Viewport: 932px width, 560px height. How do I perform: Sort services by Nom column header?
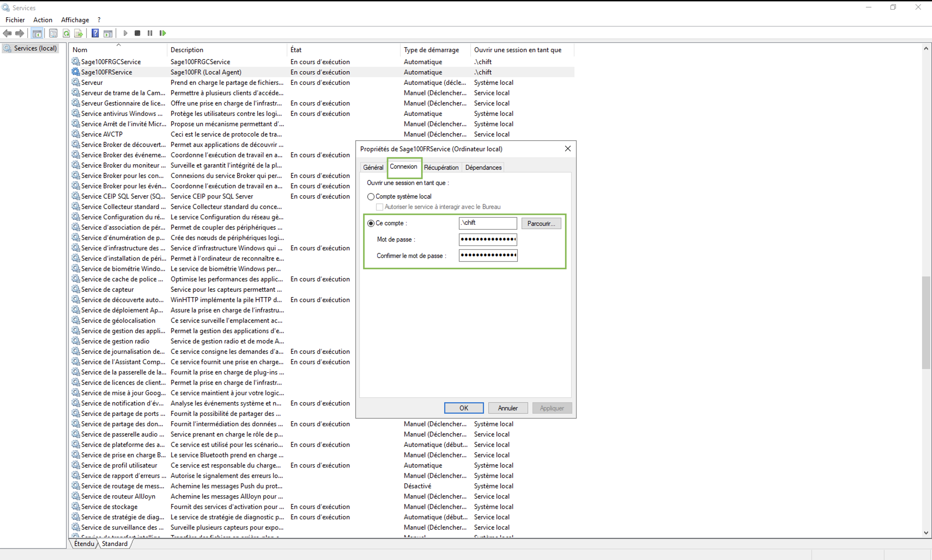pos(80,50)
